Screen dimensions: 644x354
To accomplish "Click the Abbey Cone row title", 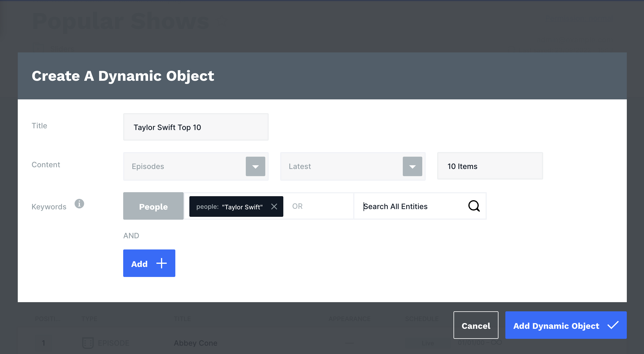I will pos(195,343).
